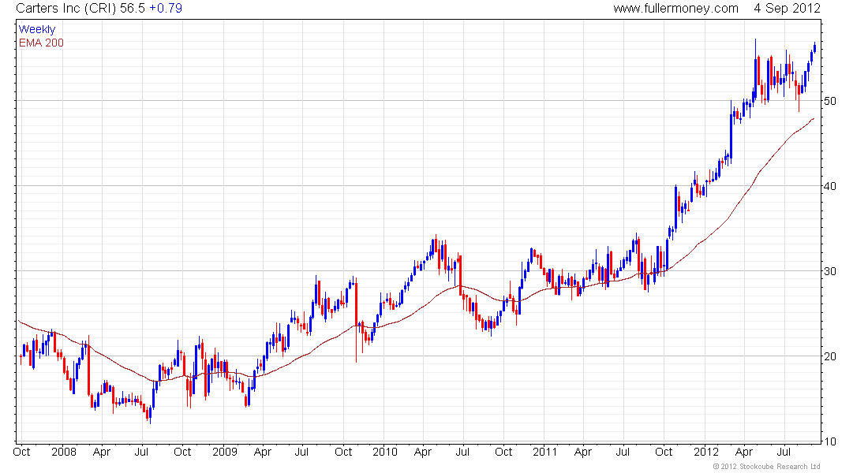The width and height of the screenshot is (868, 473).
Task: Click the price change value '+0.79'
Action: click(x=166, y=9)
